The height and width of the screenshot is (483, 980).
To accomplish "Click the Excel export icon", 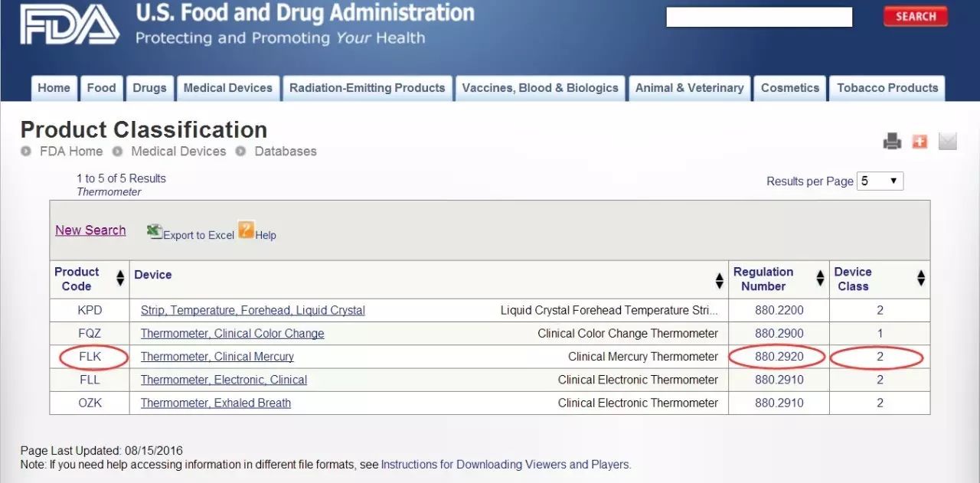I will click(155, 231).
